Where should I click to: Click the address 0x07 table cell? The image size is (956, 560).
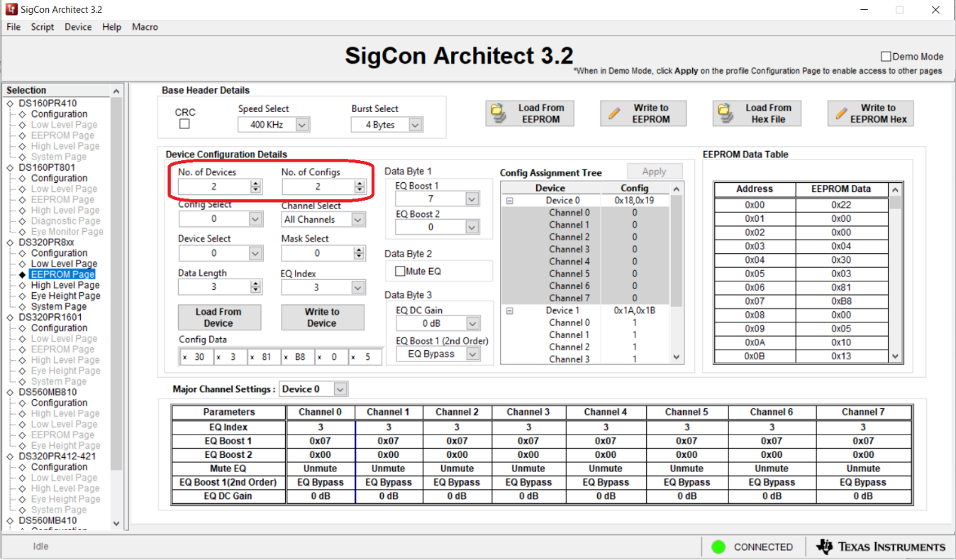[755, 301]
